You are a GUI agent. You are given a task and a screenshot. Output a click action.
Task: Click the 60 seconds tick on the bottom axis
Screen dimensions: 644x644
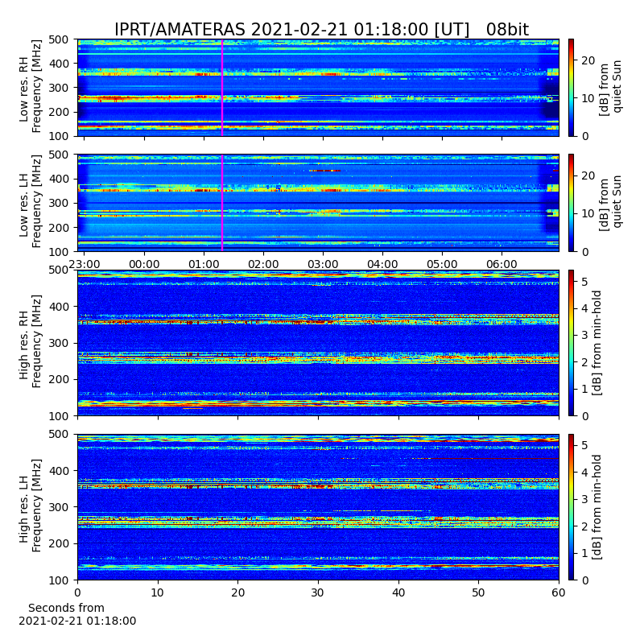(559, 592)
